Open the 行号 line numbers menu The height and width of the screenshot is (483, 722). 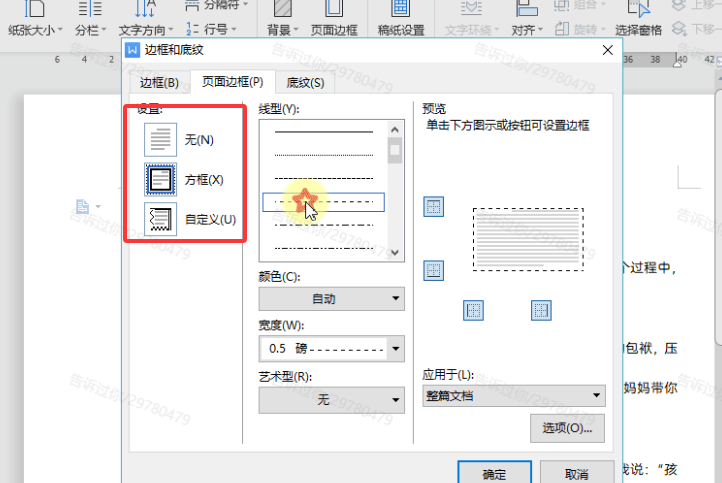point(211,29)
